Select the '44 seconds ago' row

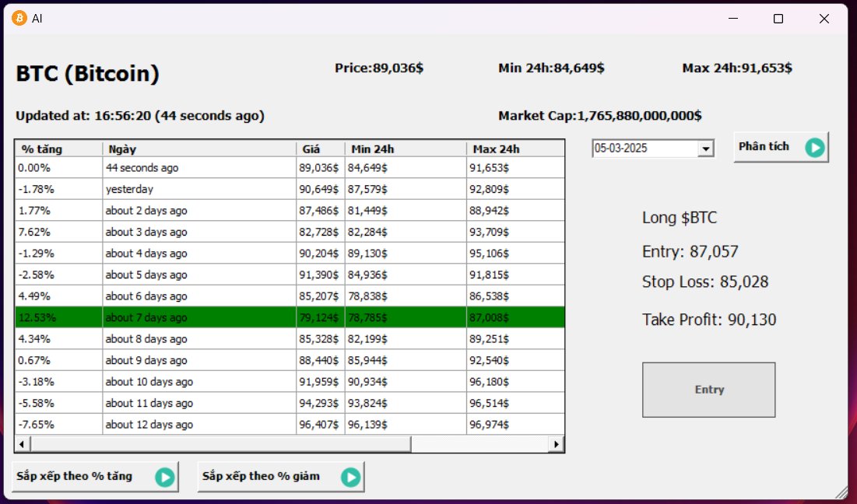(290, 168)
